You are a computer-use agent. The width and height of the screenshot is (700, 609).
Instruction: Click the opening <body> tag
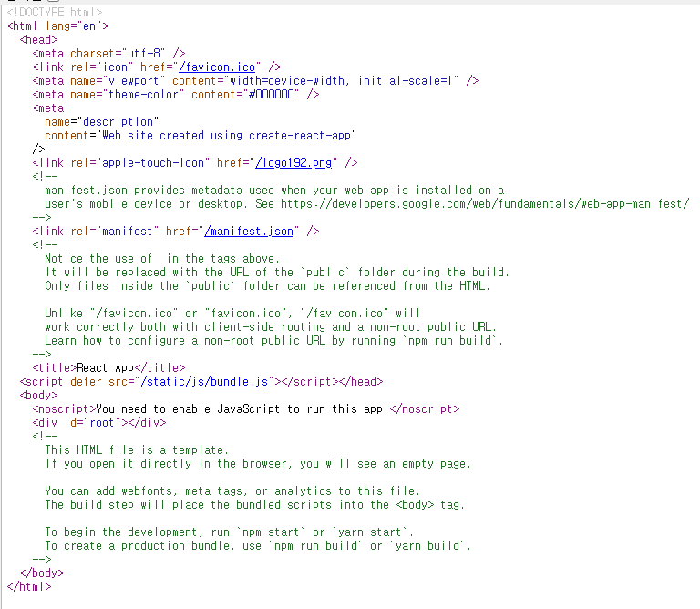tap(38, 395)
